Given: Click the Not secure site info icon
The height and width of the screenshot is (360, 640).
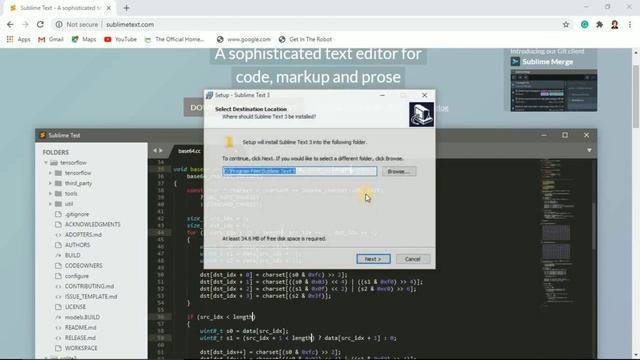Looking at the screenshot, I should tap(59, 24).
